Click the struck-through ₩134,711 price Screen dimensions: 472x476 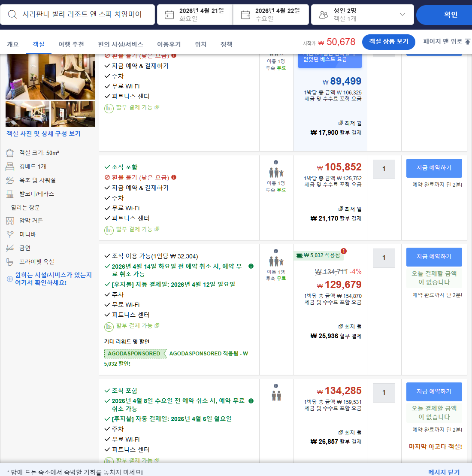pos(331,272)
